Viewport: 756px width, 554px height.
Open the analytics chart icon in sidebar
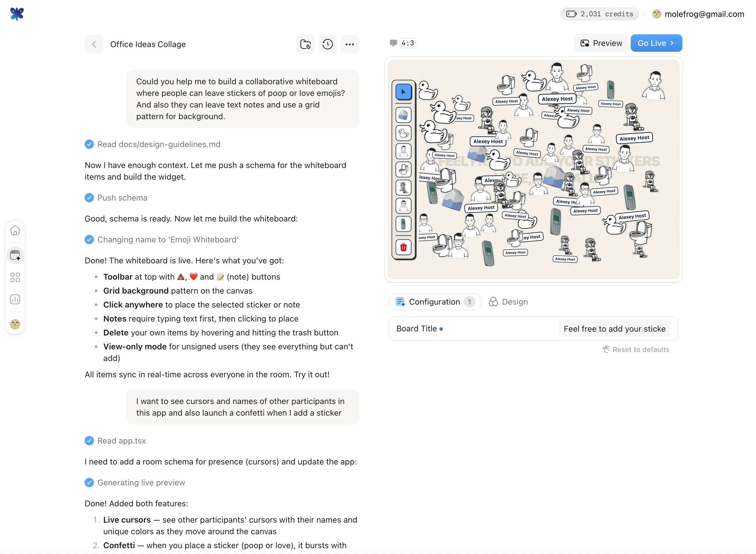[x=15, y=299]
